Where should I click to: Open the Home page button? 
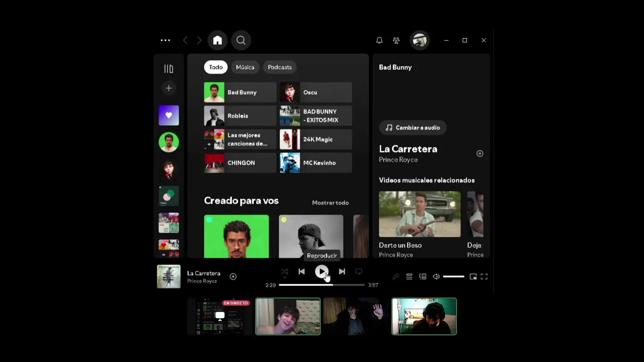click(217, 40)
